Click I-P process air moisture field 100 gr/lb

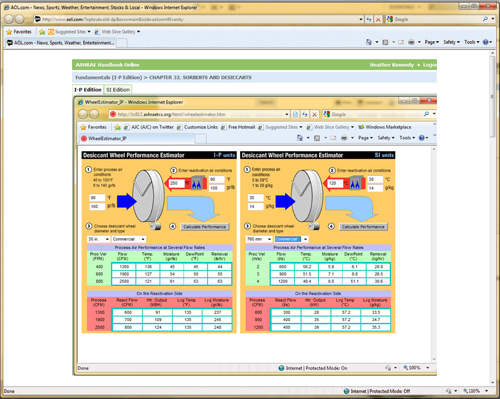[x=97, y=206]
